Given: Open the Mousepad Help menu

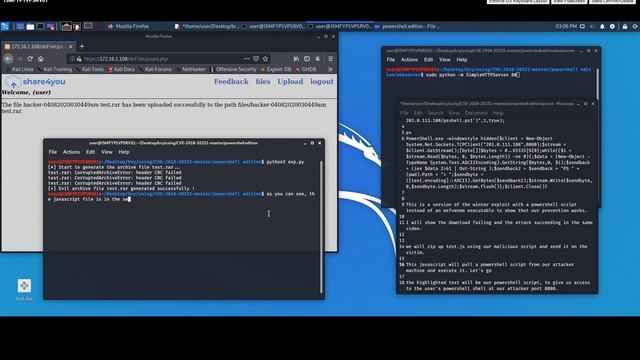Looking at the screenshot, I should 498,113.
